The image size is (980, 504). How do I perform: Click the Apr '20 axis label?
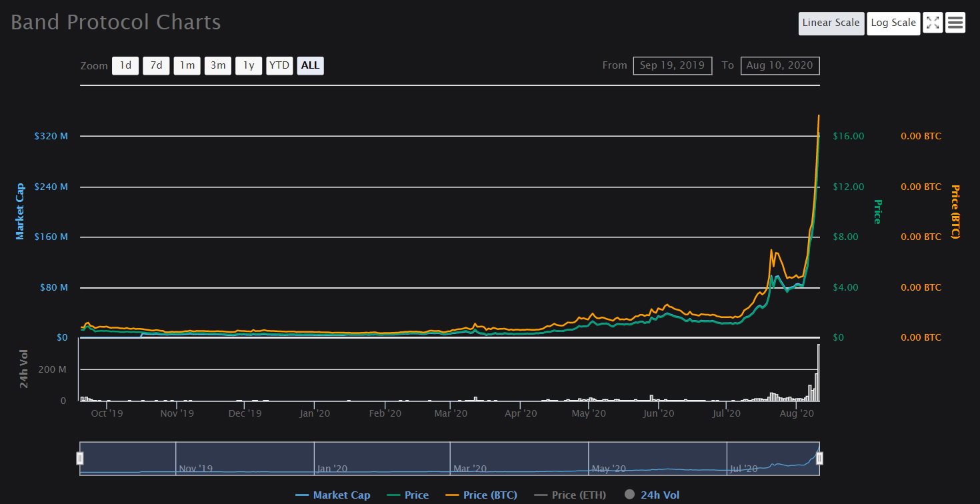(521, 413)
